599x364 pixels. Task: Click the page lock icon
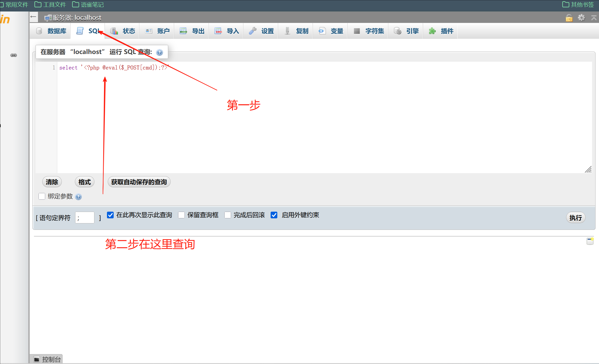[x=569, y=18]
